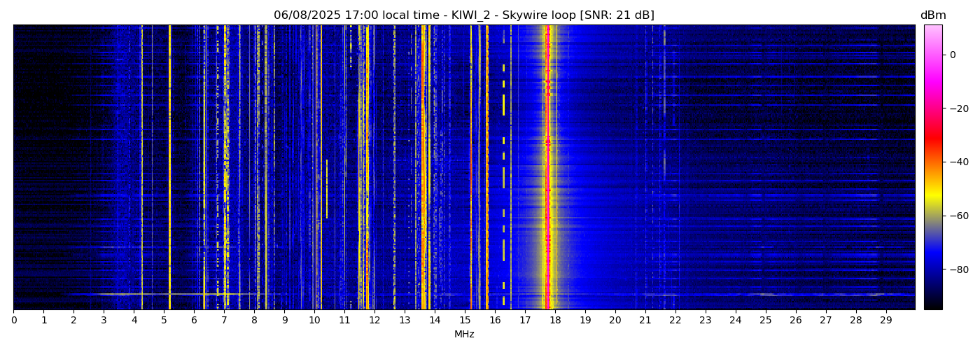Click the MHz x-axis label
980x350 pixels.
[x=464, y=335]
